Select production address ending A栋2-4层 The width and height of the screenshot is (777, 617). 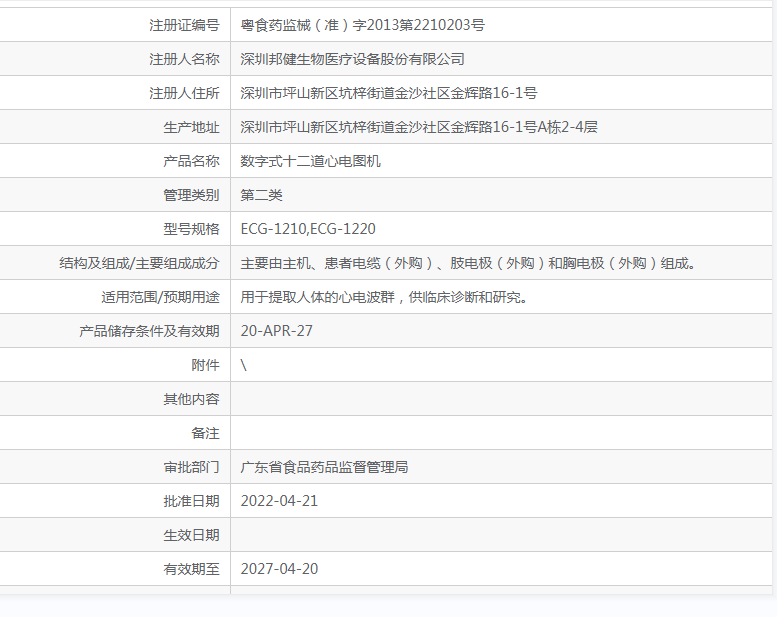(419, 127)
